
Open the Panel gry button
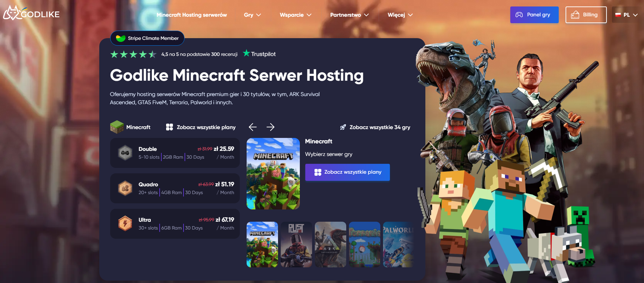pyautogui.click(x=534, y=15)
